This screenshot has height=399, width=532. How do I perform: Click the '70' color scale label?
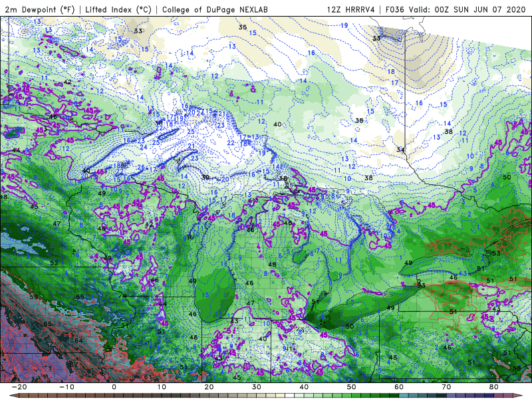tap(446, 387)
